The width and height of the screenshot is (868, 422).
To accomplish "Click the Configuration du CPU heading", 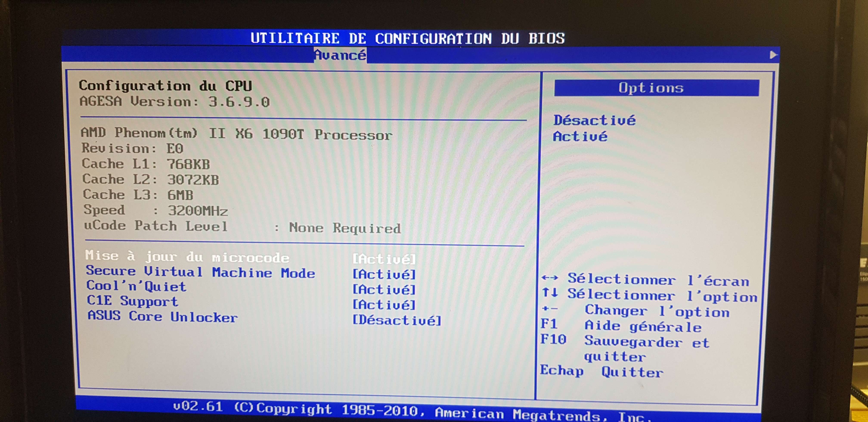I will pyautogui.click(x=165, y=86).
